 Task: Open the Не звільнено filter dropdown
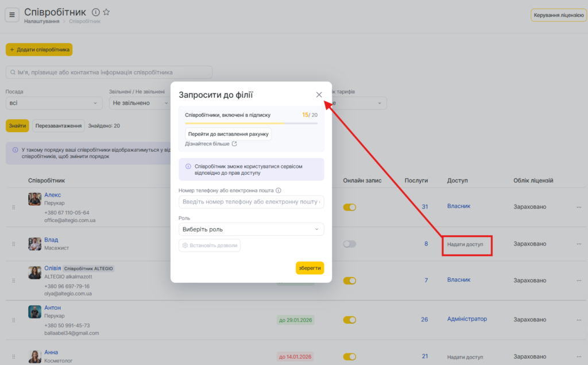pos(138,103)
